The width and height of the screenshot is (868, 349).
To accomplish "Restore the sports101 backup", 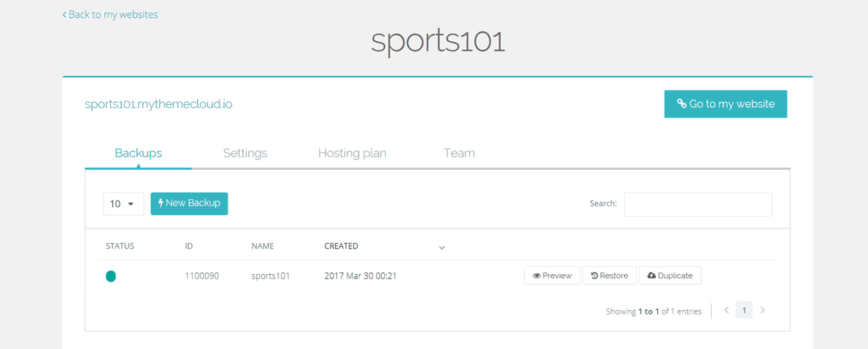I will point(610,276).
